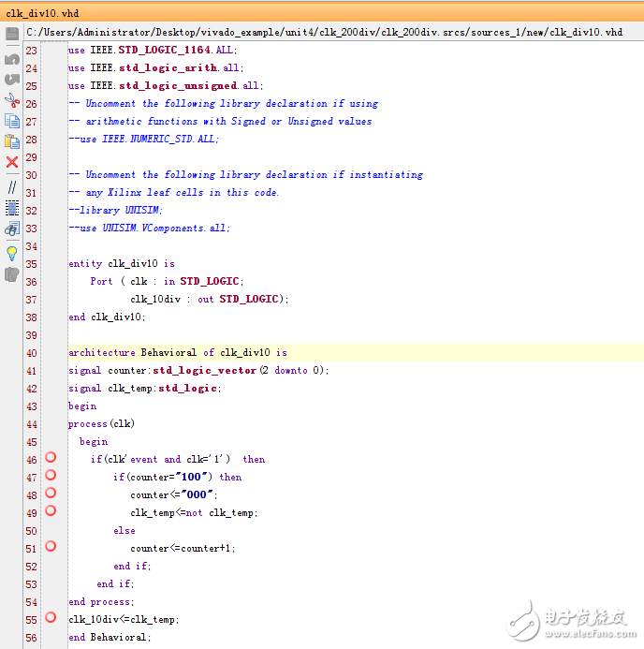The height and width of the screenshot is (649, 644).
Task: Toggle breakpoint circle on line 46
Action: point(51,457)
